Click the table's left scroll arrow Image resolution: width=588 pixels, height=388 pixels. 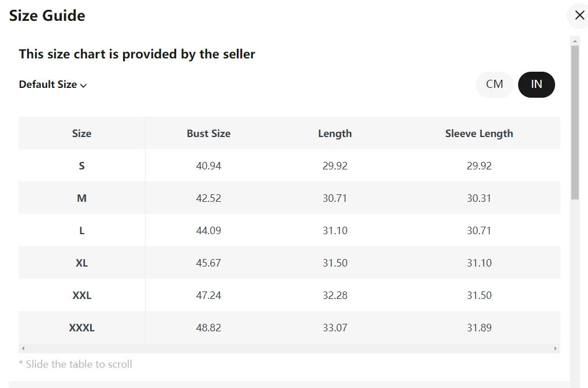[23, 349]
